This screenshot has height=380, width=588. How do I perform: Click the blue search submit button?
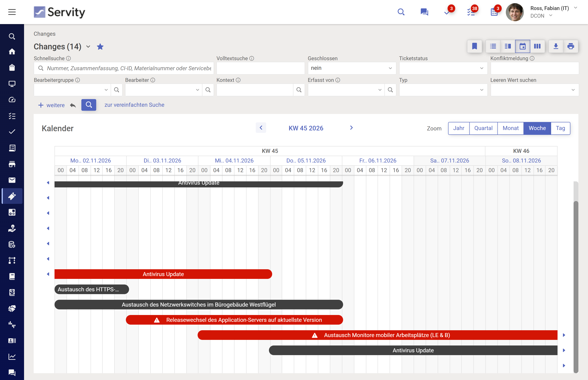[88, 105]
